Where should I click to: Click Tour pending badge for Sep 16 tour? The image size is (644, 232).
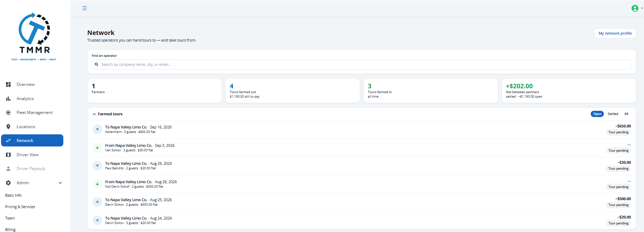618,132
